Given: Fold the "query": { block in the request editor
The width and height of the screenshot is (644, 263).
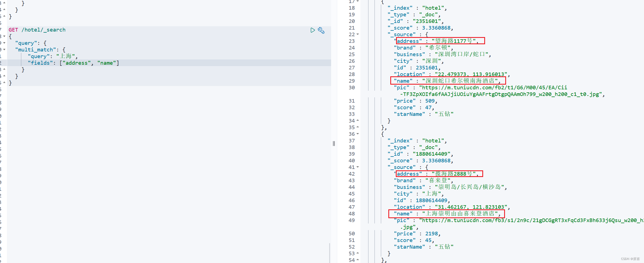Looking at the screenshot, I should click(4, 43).
